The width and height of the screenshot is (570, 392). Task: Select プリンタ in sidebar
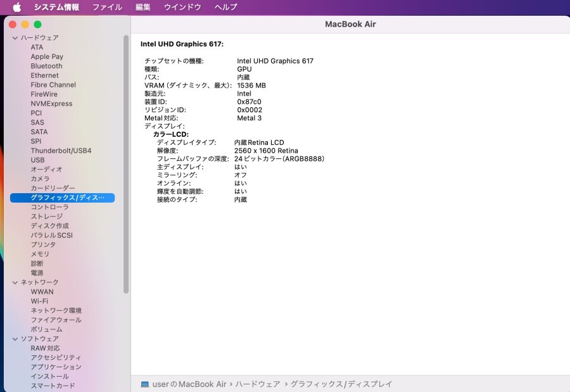43,244
